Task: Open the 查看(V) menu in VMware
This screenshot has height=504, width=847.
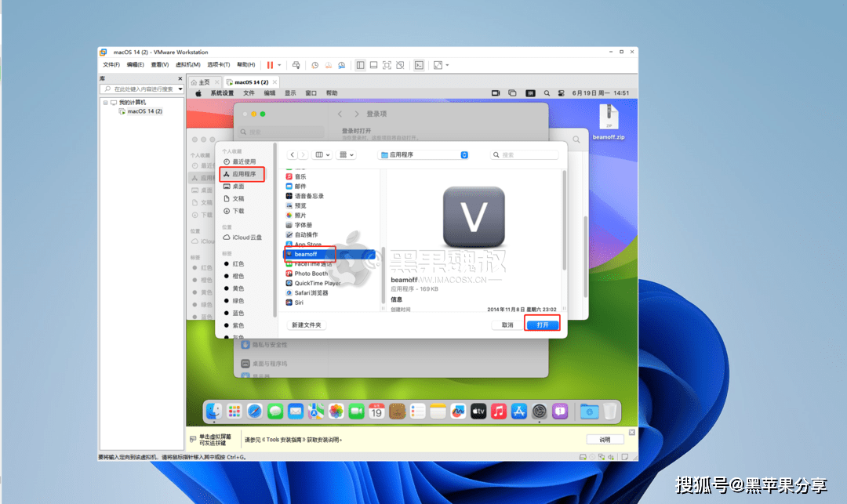Action: (x=160, y=65)
